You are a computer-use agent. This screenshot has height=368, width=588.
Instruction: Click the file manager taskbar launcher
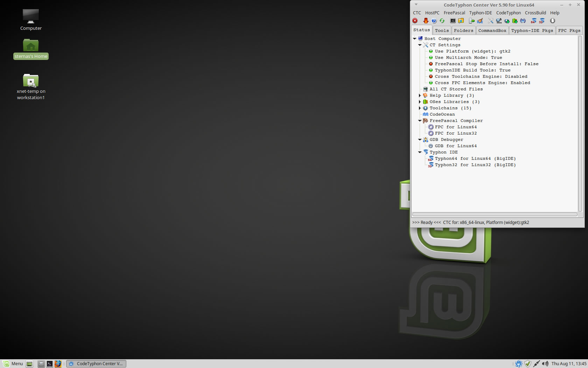coord(41,364)
